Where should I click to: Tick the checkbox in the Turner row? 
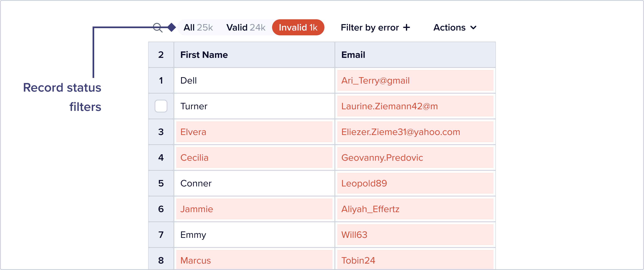pos(161,106)
